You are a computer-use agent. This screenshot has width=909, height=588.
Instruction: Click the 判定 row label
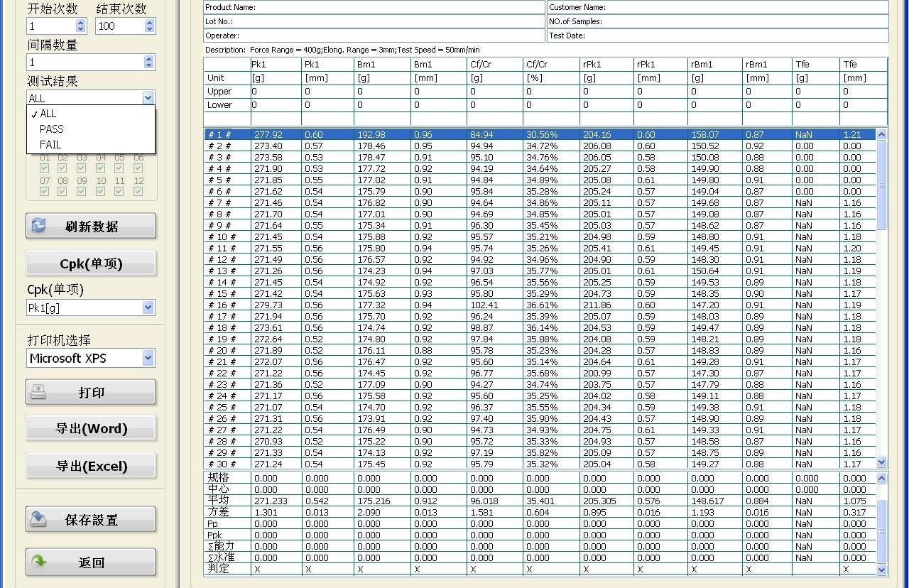coord(218,569)
